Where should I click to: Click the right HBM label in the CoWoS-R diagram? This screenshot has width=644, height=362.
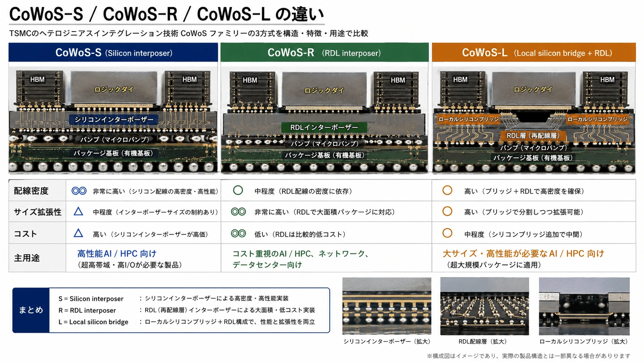point(398,80)
